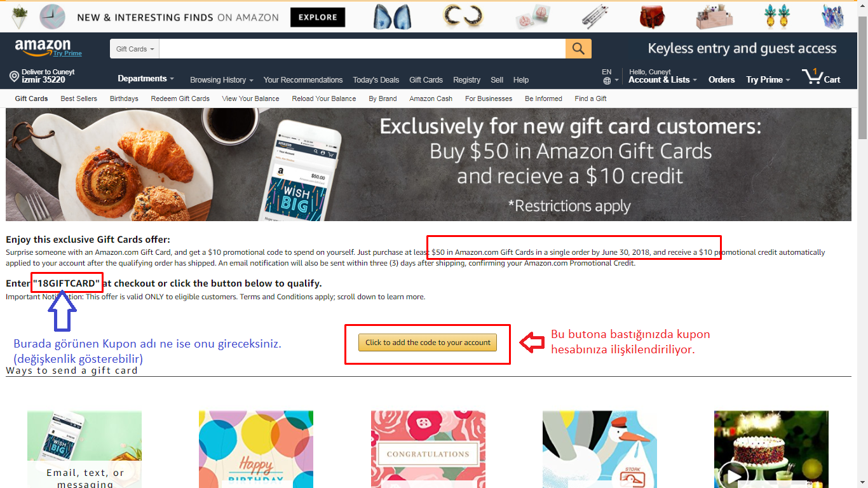
Task: Open the Gift Cards search category dropdown
Action: pos(135,49)
